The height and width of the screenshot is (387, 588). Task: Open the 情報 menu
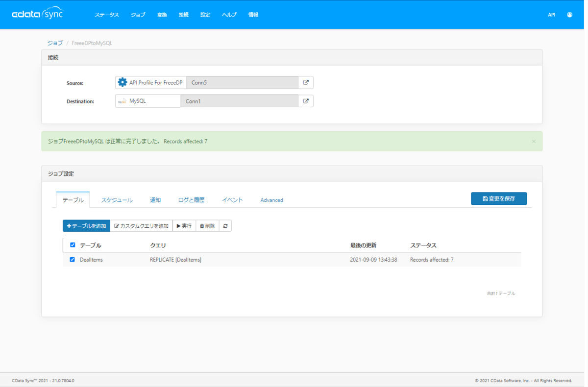(253, 15)
